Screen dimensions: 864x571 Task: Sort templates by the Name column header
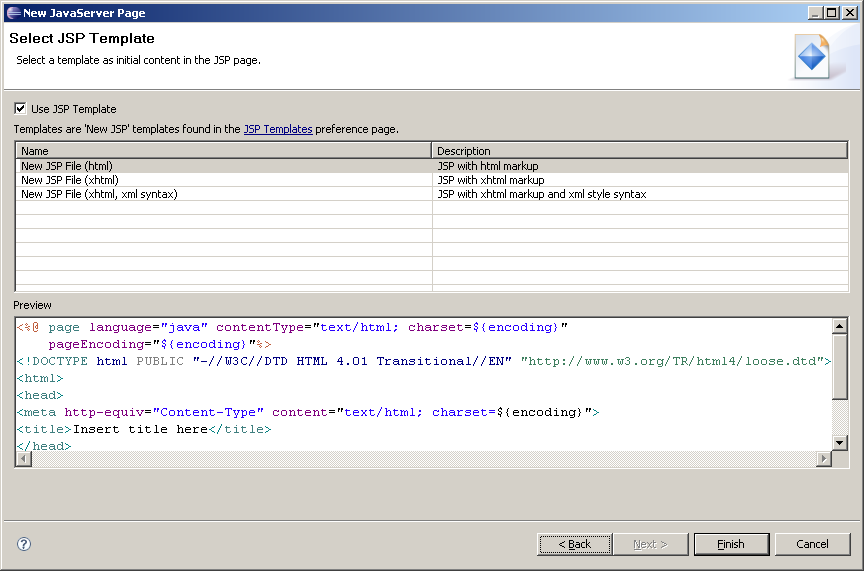(223, 150)
